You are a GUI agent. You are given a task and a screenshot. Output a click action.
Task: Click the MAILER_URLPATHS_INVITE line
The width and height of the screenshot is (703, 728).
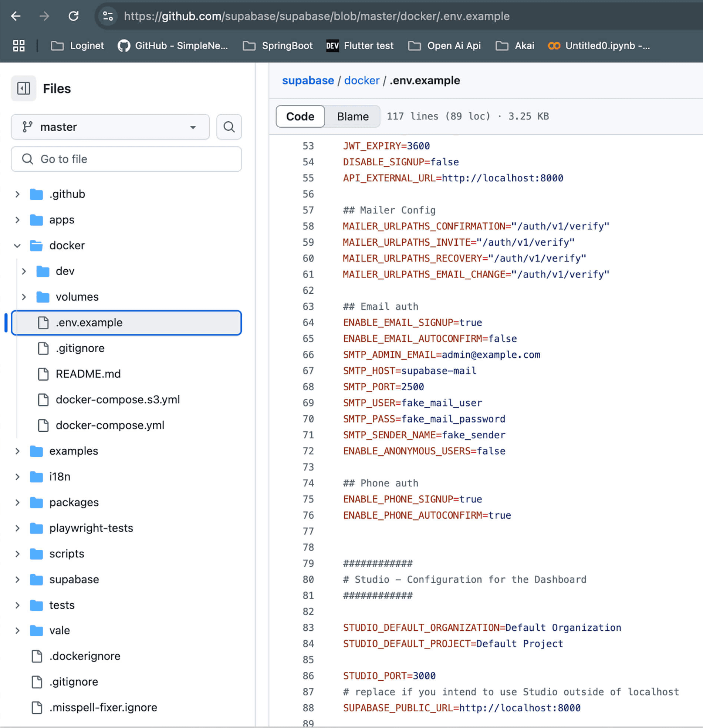459,242
